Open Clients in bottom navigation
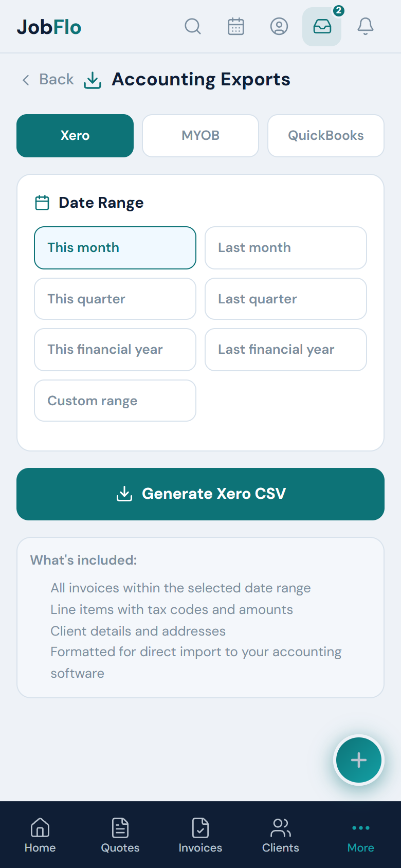401x868 pixels. pos(281,835)
